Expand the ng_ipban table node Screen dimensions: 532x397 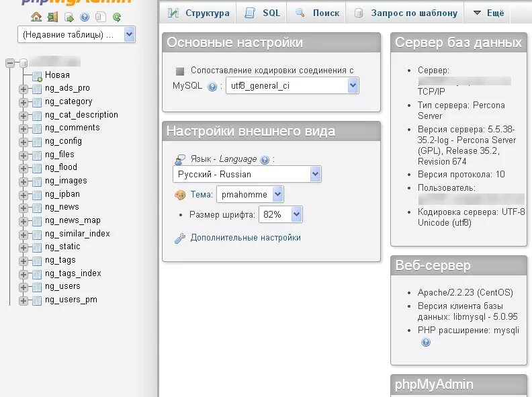(24, 195)
